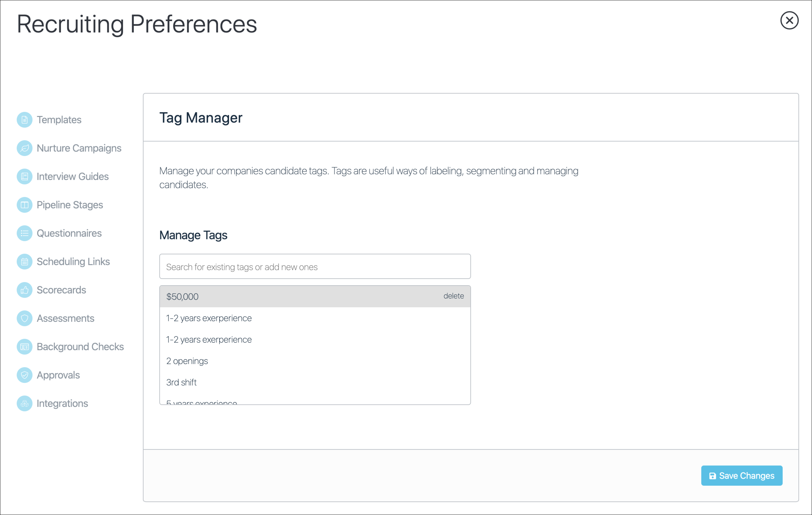Click the Approvals checkmark shield icon
The height and width of the screenshot is (515, 812).
click(x=25, y=375)
